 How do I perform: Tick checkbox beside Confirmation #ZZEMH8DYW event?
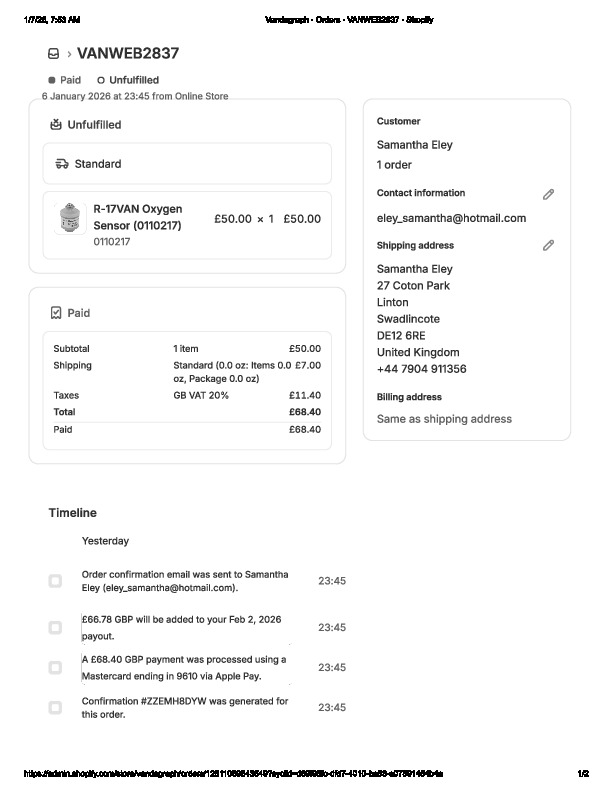click(55, 708)
